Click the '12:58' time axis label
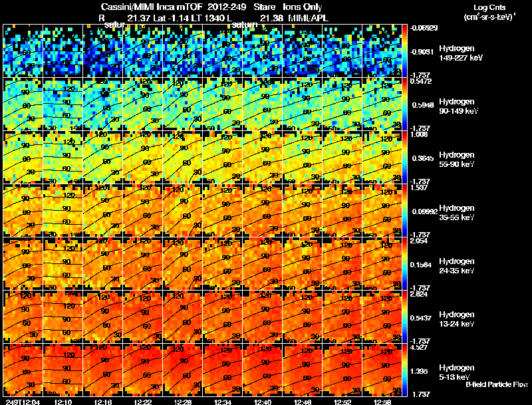 click(382, 402)
